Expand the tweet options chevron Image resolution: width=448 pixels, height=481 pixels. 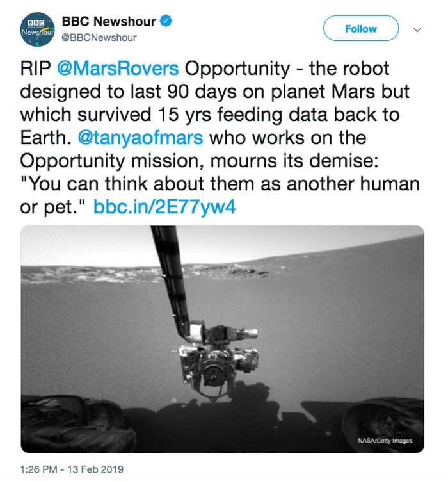coord(418,29)
